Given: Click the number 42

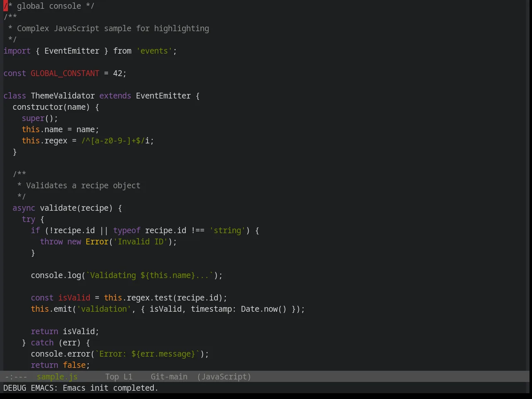Looking at the screenshot, I should click(x=118, y=73).
